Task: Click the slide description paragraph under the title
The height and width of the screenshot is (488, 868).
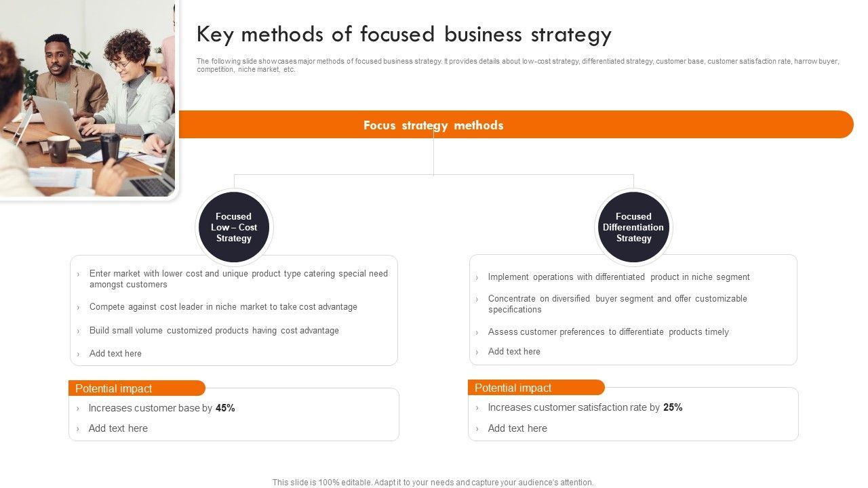Action: point(518,65)
